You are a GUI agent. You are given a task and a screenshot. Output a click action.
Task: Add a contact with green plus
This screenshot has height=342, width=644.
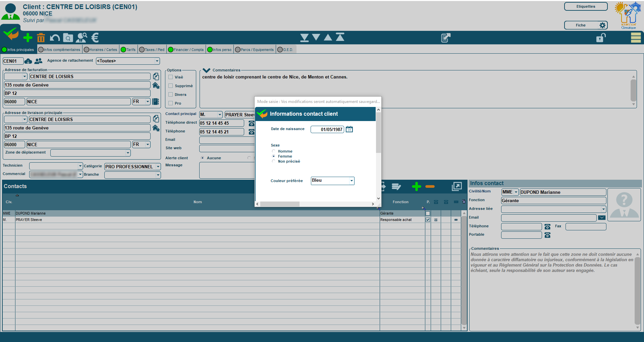[x=417, y=186]
